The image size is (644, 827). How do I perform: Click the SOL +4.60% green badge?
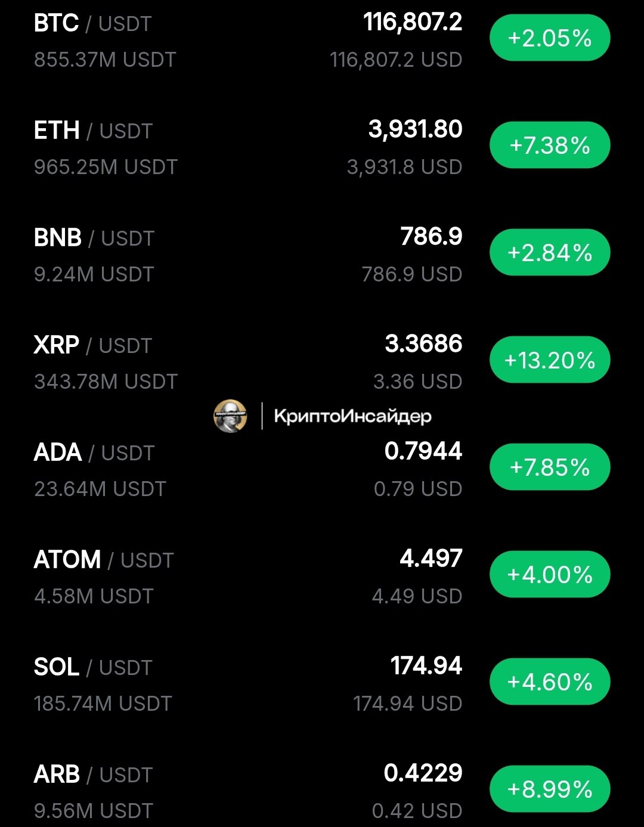tap(550, 682)
